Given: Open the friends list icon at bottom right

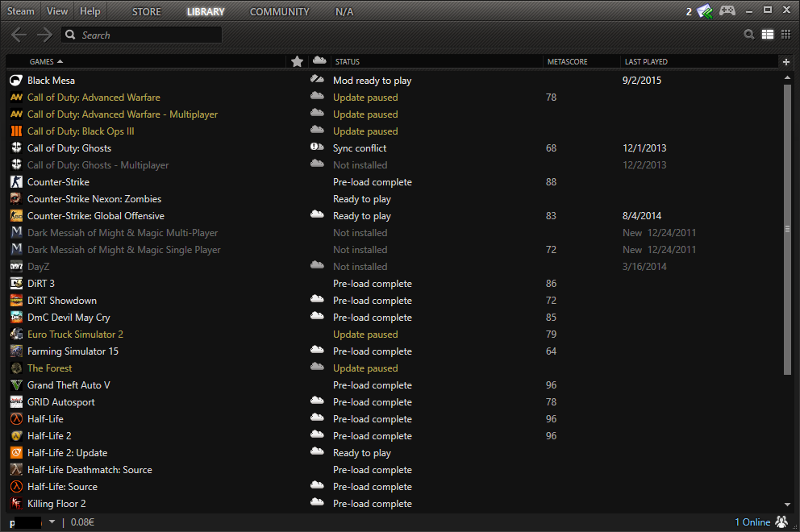Looking at the screenshot, I should click(781, 522).
